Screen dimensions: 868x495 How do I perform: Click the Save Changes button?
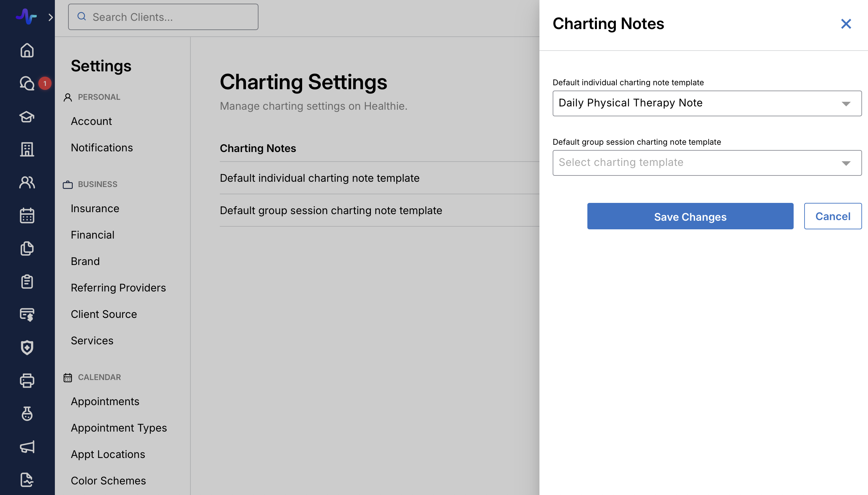690,216
